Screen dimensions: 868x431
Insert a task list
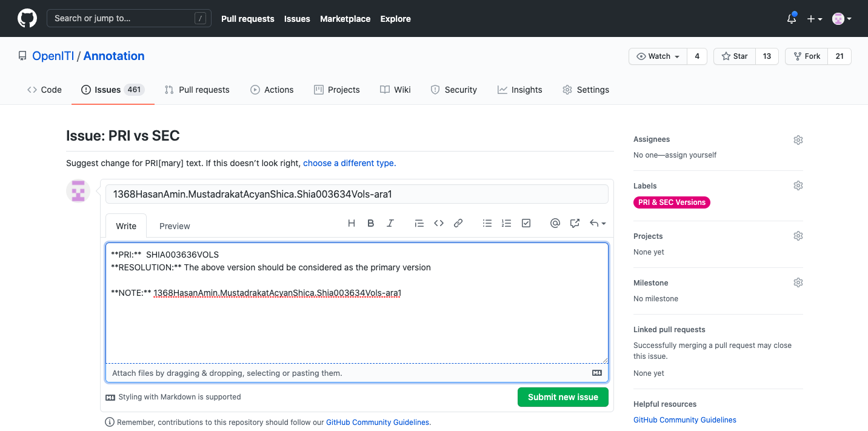[526, 223]
